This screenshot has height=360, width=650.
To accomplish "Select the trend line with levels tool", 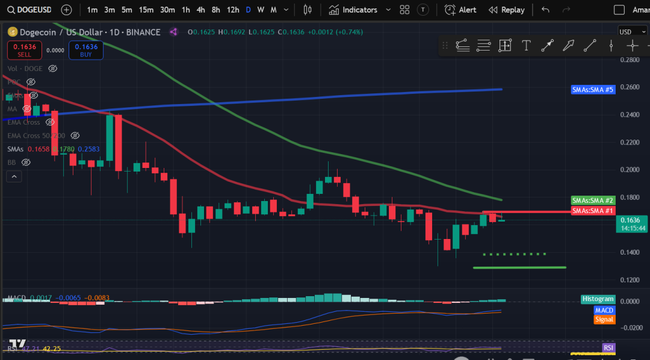I will [462, 45].
